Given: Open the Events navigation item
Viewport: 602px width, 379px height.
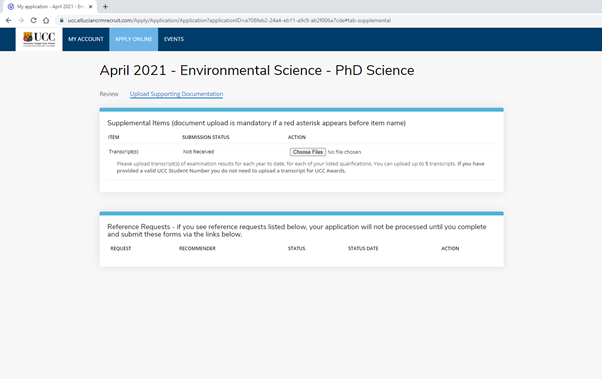Looking at the screenshot, I should click(174, 39).
